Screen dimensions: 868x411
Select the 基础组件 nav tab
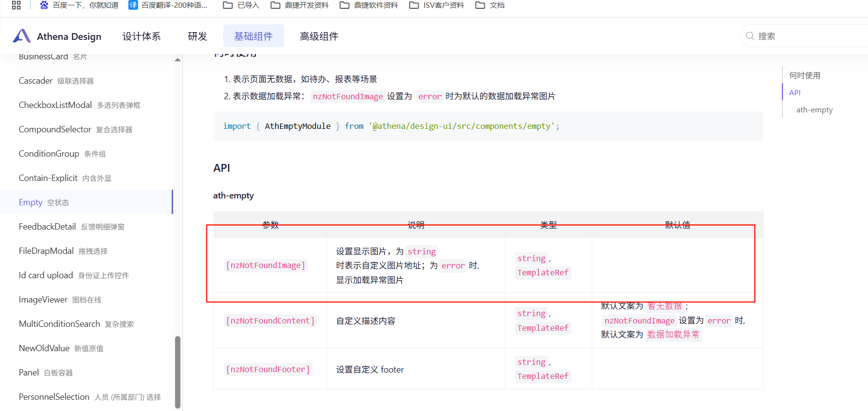pyautogui.click(x=253, y=36)
